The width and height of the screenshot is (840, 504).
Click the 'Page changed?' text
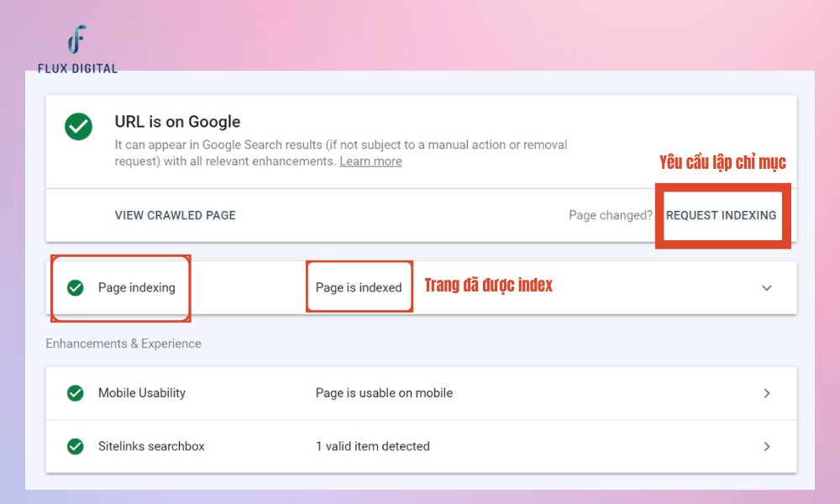click(611, 215)
